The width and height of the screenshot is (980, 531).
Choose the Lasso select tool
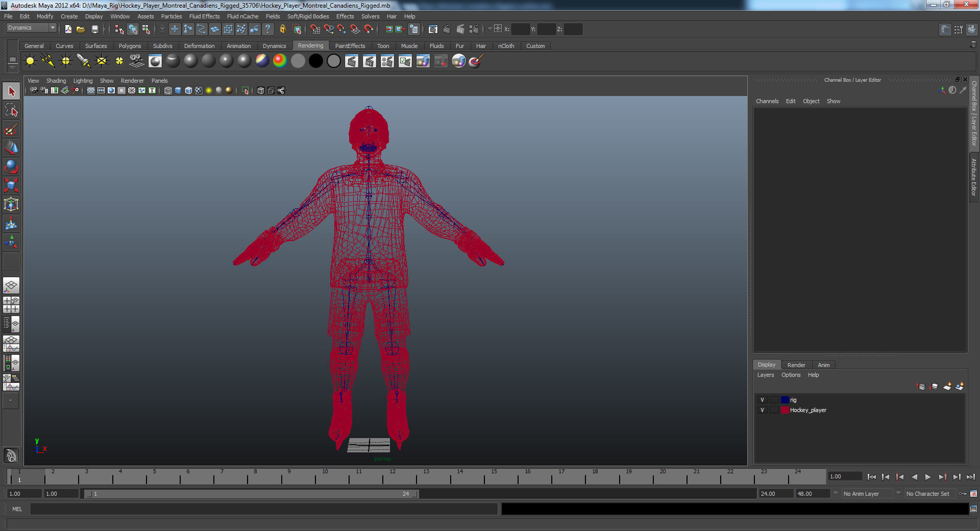pyautogui.click(x=11, y=110)
